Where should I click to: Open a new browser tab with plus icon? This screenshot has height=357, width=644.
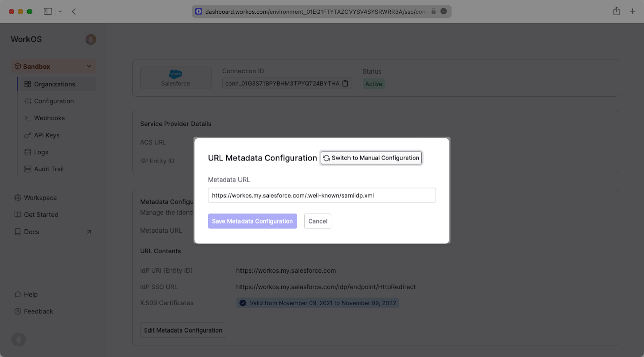click(632, 11)
